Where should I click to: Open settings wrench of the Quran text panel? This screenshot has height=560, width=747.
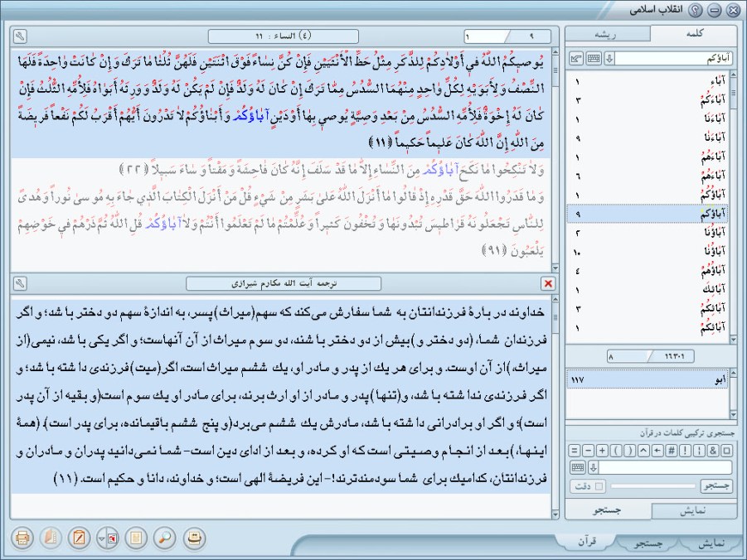click(20, 36)
